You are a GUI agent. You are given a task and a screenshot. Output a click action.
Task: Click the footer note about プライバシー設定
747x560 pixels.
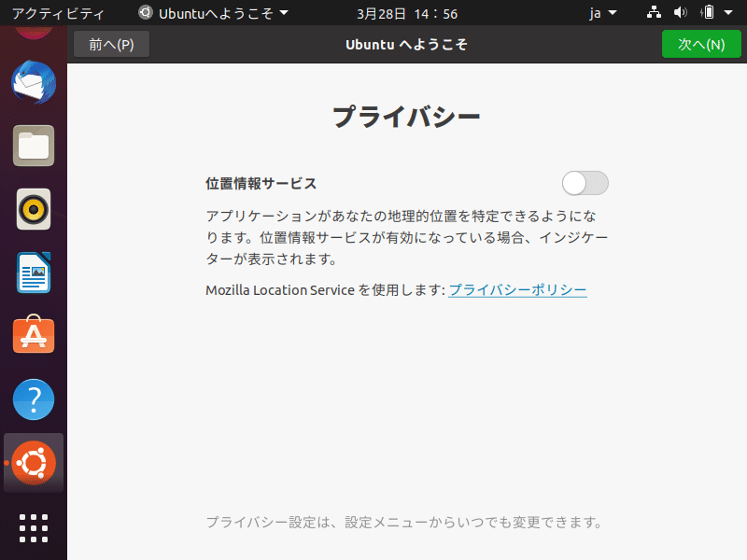(404, 522)
